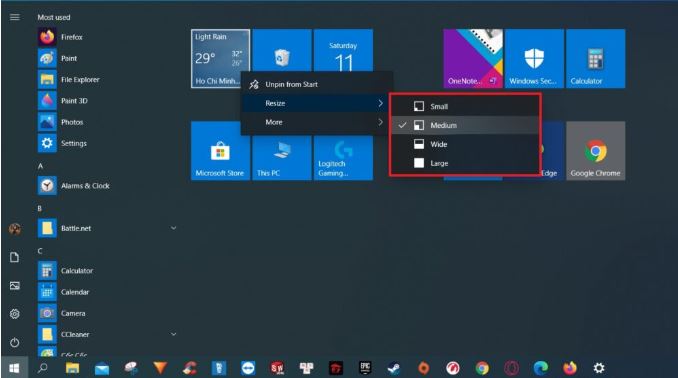Viewport: 678px width, 378px height.
Task: Open the Settings gear on the left rail
Action: coord(15,314)
